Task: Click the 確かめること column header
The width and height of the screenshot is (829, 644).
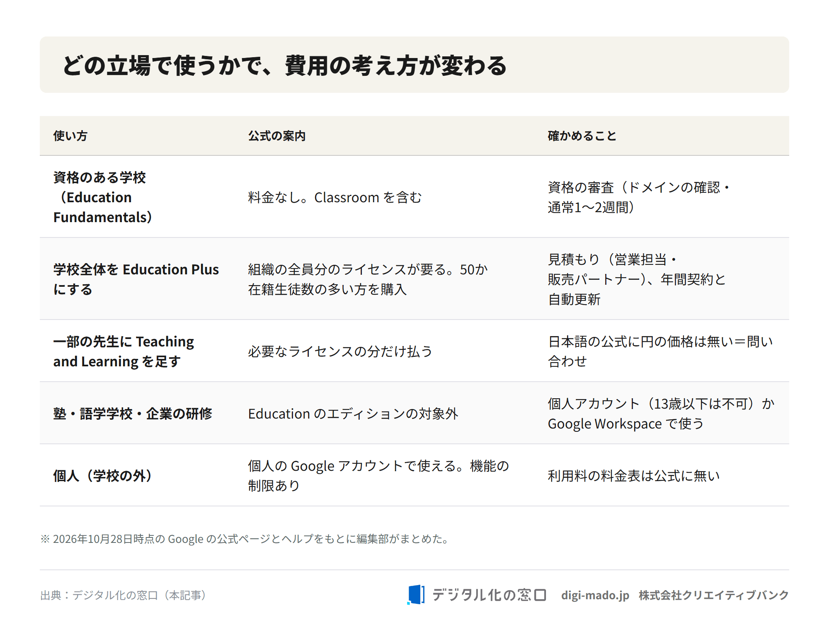Action: [x=582, y=136]
